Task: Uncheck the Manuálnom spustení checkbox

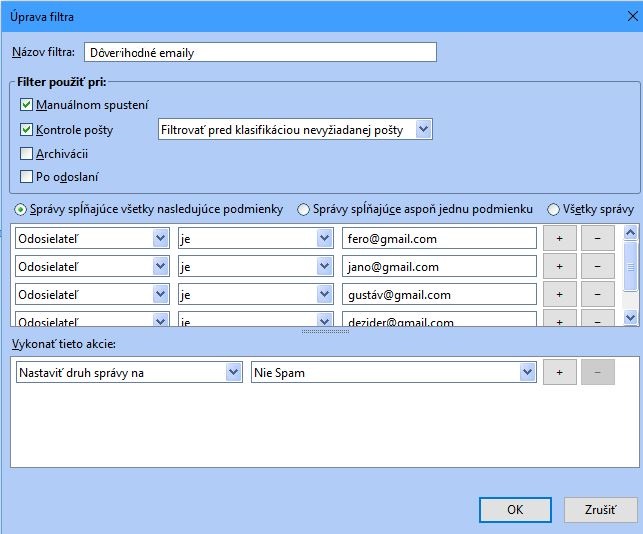Action: click(x=27, y=104)
